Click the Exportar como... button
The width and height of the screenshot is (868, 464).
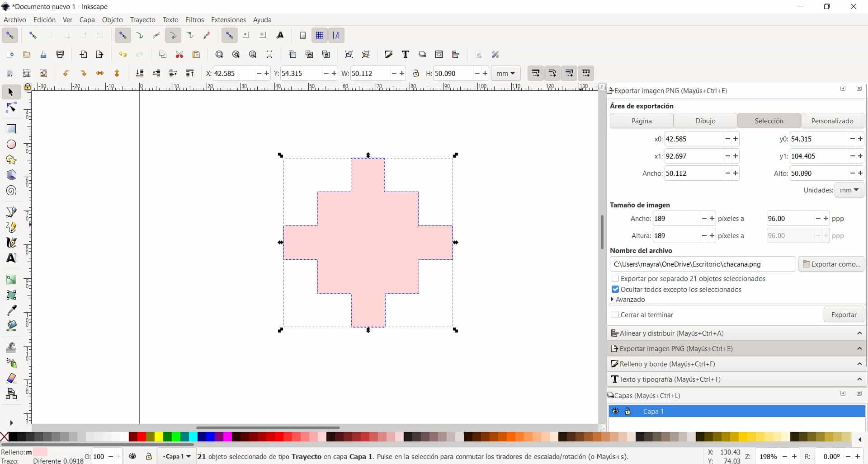(831, 264)
